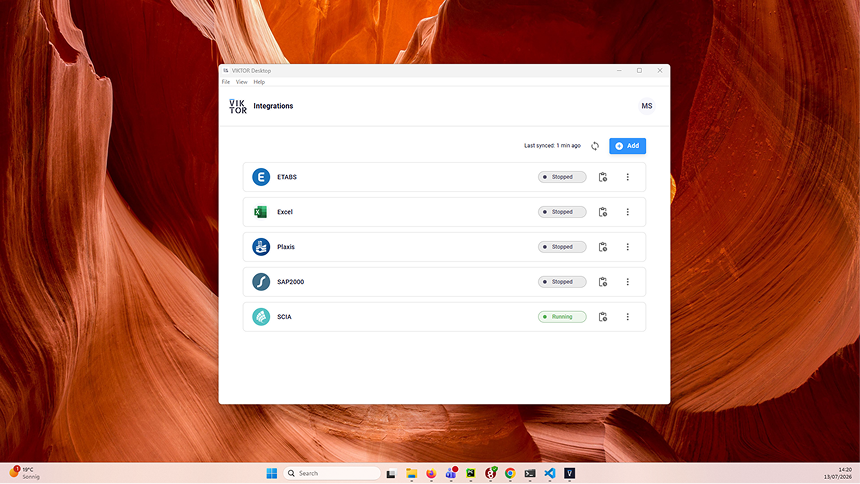Click the VIKTOR logo
The height and width of the screenshot is (484, 860).
(238, 106)
